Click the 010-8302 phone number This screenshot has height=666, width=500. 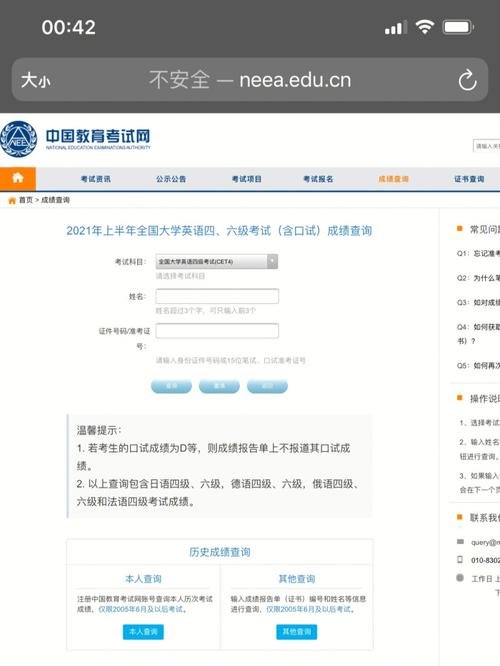(x=485, y=560)
